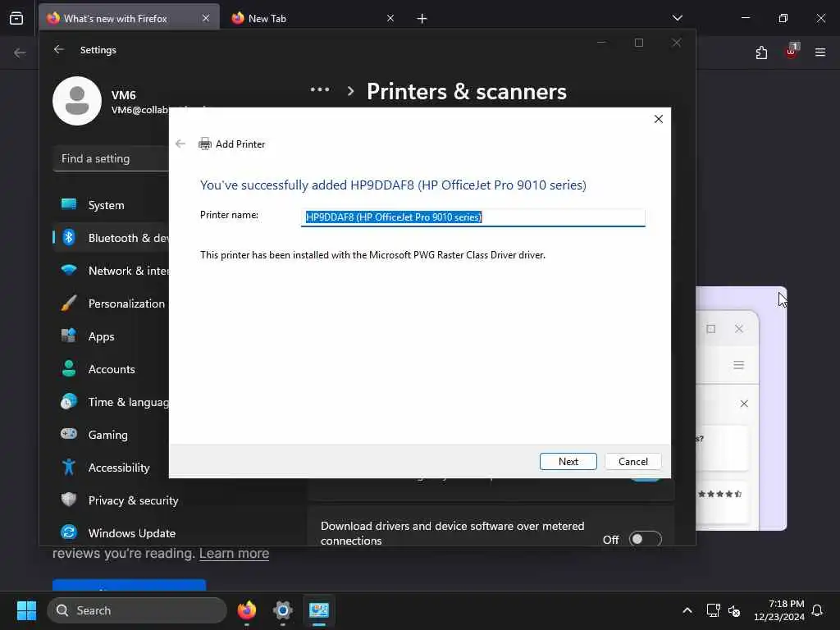840x630 pixels.
Task: Open the clock showing 7:18 PM
Action: pos(779,610)
